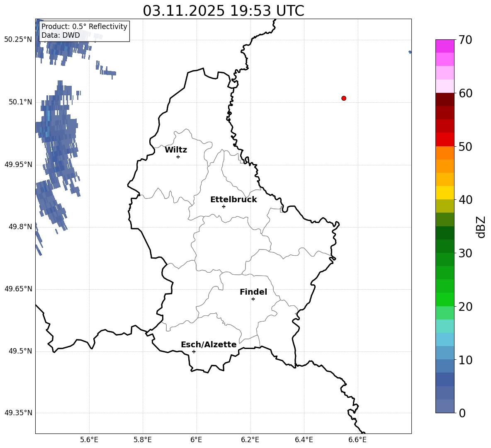Click the olive colorbar segment just below 40

[x=445, y=206]
